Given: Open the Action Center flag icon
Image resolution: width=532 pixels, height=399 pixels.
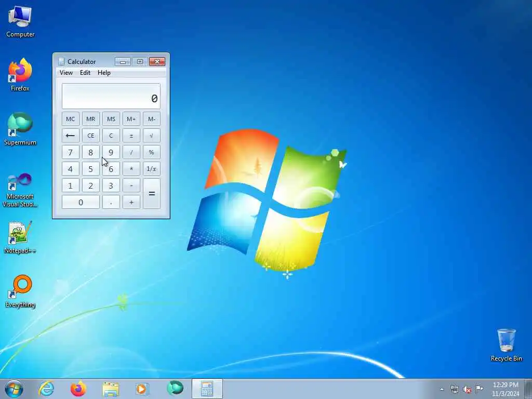Looking at the screenshot, I should click(x=479, y=389).
